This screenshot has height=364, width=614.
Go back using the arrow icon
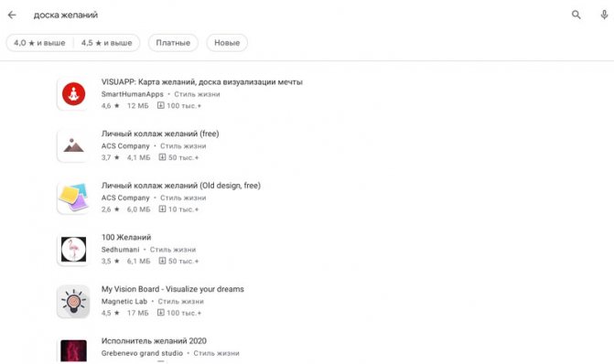(12, 15)
